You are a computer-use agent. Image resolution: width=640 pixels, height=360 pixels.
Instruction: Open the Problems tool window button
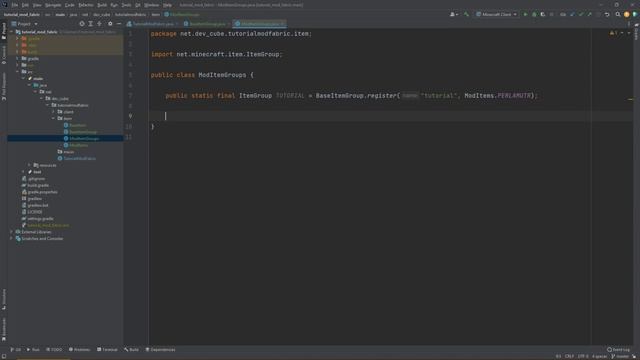coord(80,350)
